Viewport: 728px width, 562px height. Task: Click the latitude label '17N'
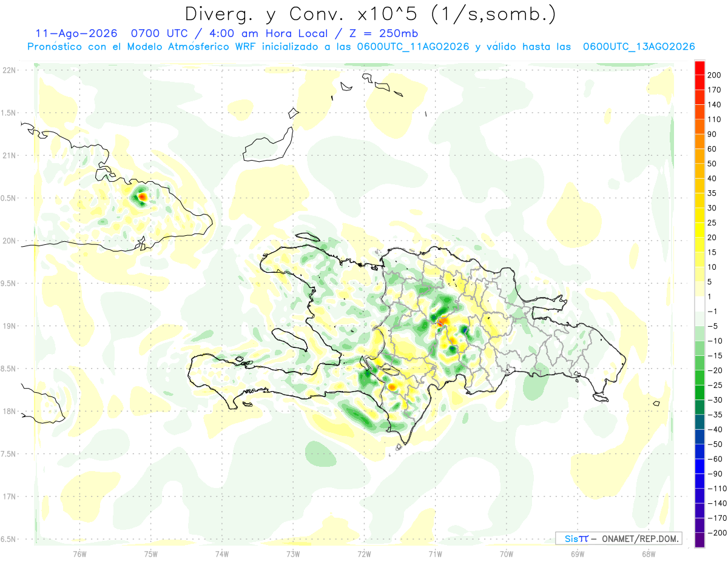point(9,497)
